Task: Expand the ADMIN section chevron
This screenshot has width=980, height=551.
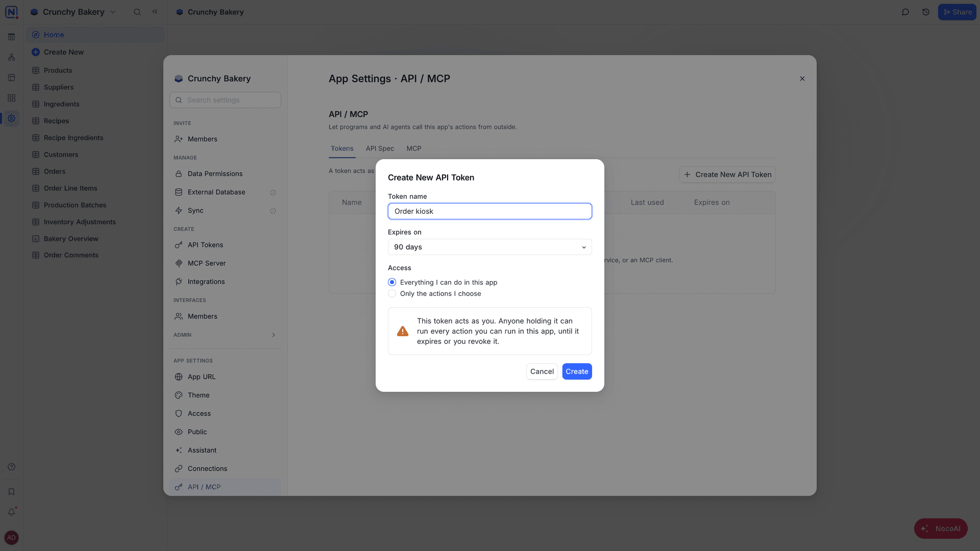Action: tap(274, 335)
